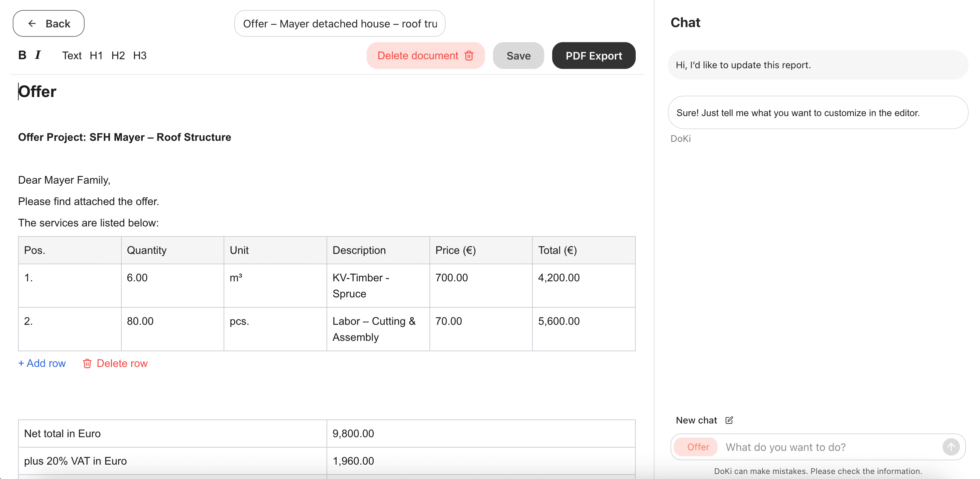Delete this document
The width and height of the screenshot is (980, 479).
418,56
